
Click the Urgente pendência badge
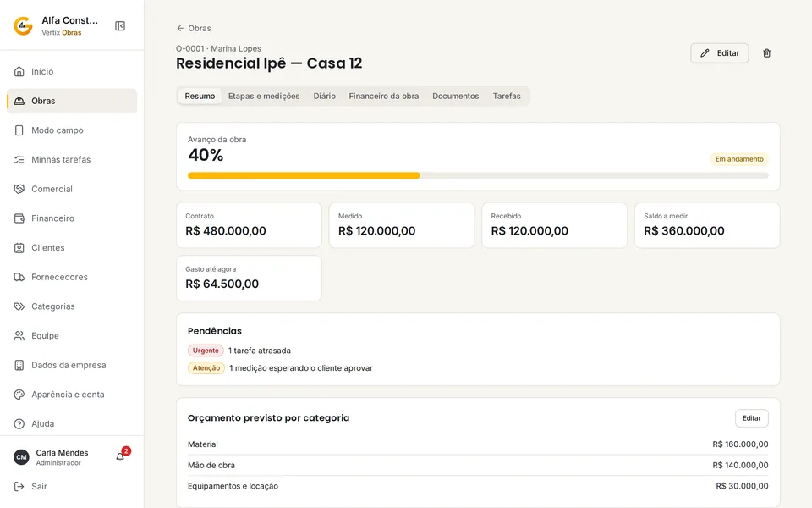click(206, 351)
